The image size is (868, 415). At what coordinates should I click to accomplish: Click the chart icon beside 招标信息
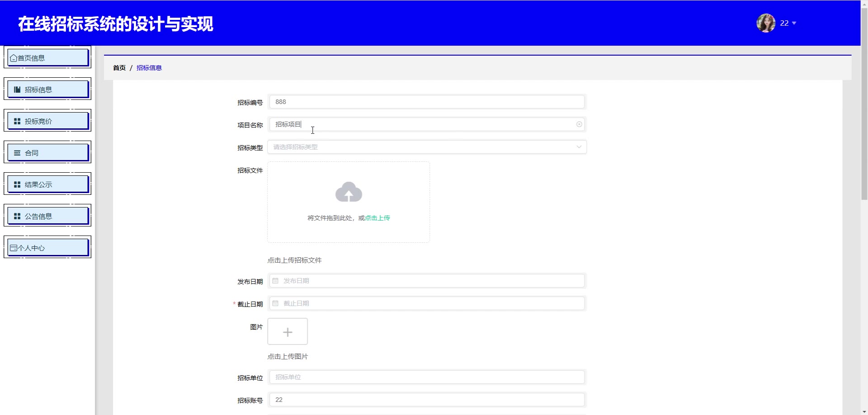click(17, 90)
